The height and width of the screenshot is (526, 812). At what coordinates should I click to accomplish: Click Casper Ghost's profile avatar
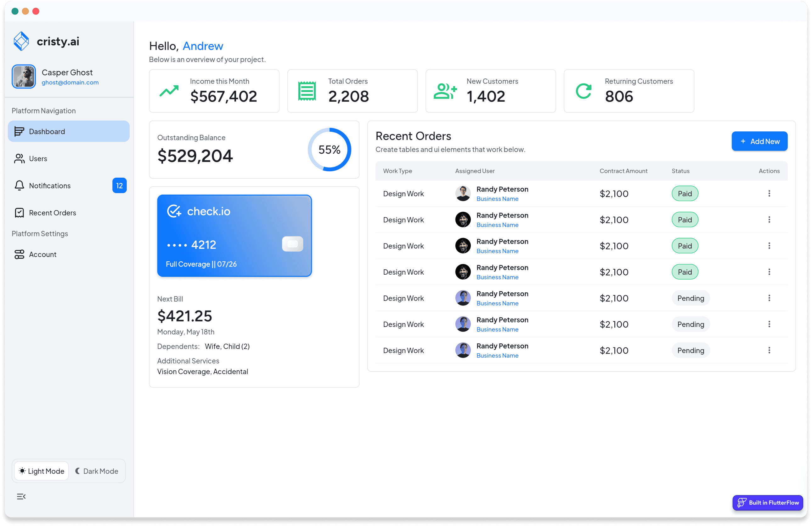[24, 77]
